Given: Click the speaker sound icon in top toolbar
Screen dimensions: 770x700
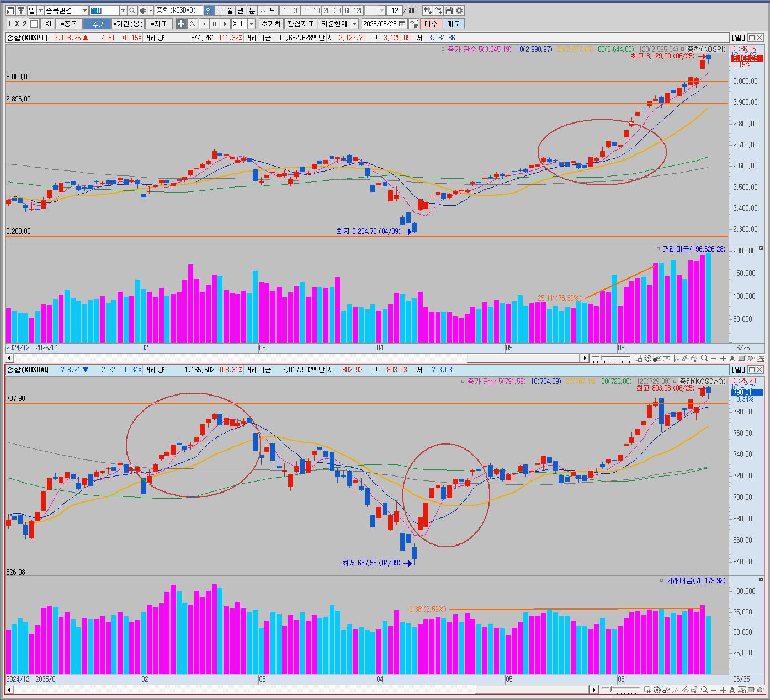Looking at the screenshot, I should [142, 10].
